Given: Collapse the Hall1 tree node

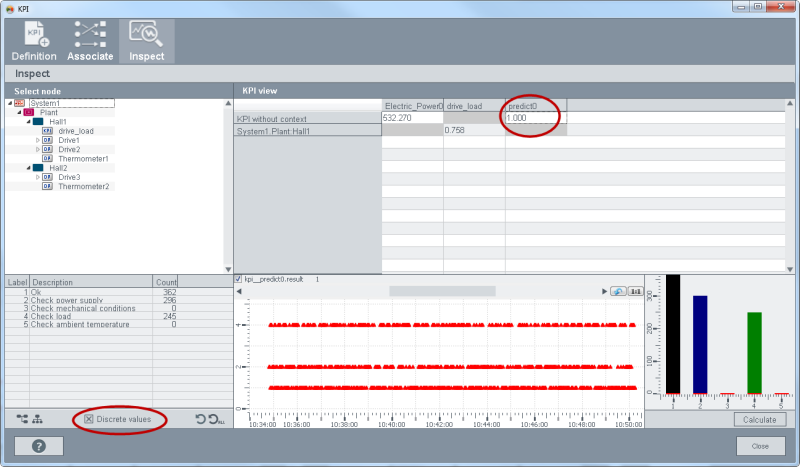Looking at the screenshot, I should pos(28,121).
